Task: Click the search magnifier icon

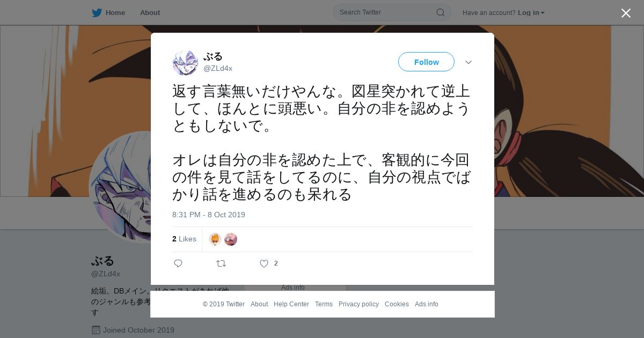Action: coord(440,12)
